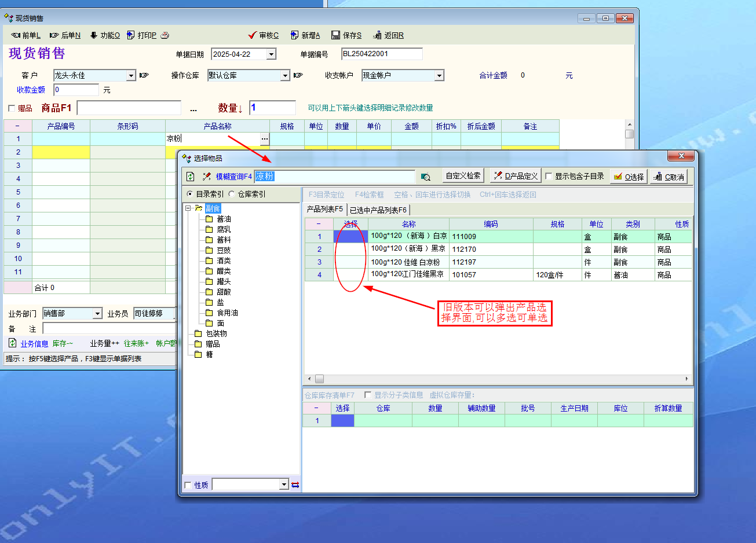This screenshot has width=756, height=543.
Task: Click the refresh icon in the 选择物品 dialog
Action: pos(191,177)
